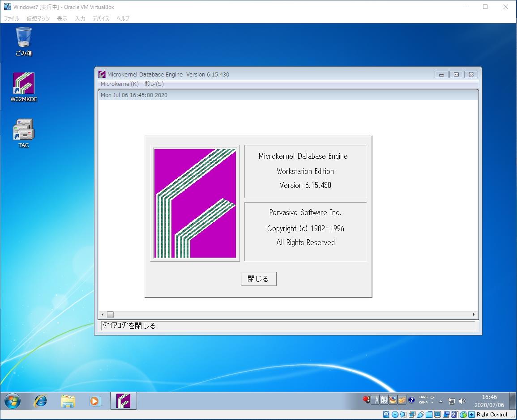
Task: Show hidden tray icons arrow
Action: (x=441, y=401)
